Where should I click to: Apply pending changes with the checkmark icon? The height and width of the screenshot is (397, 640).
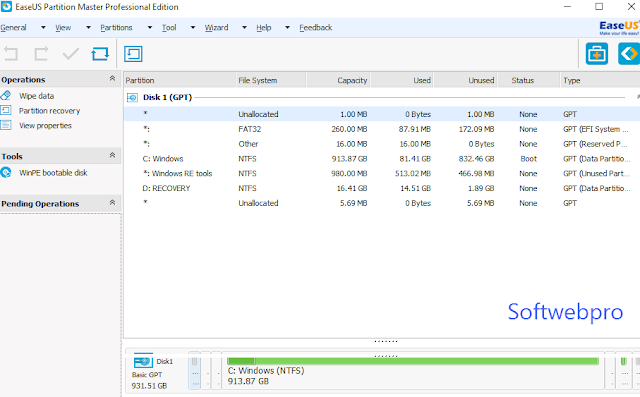(71, 53)
